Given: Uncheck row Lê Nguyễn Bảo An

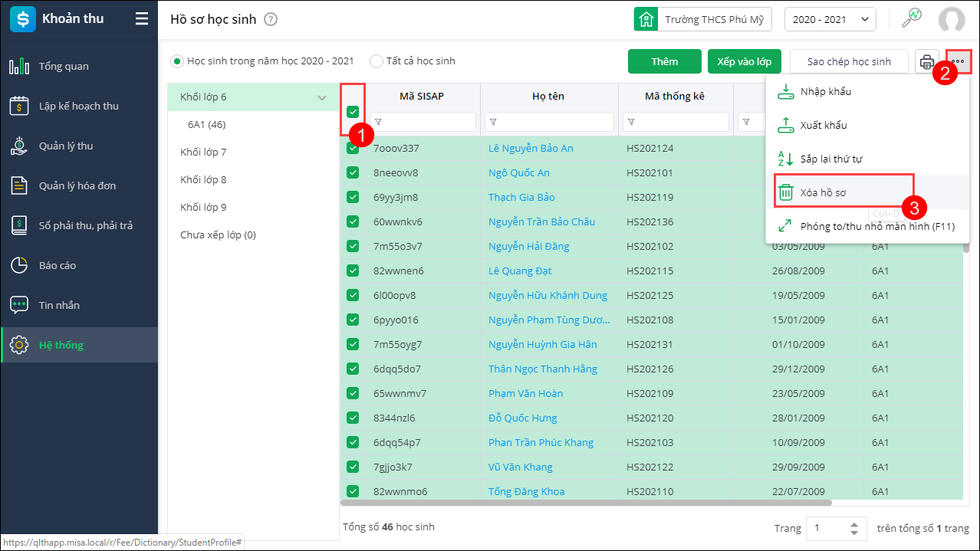Looking at the screenshot, I should 353,148.
